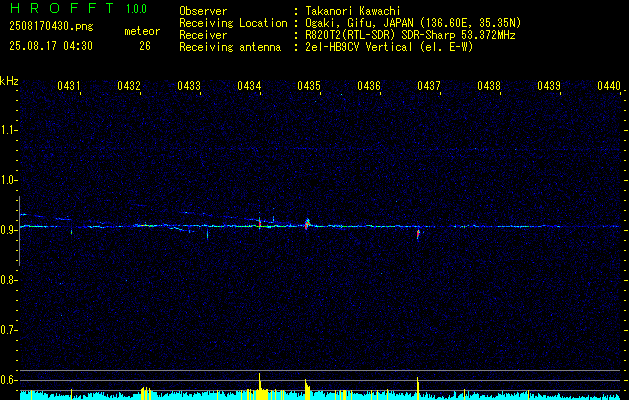The width and height of the screenshot is (629, 400).
Task: Click the 0439 time axis marker
Action: (549, 85)
